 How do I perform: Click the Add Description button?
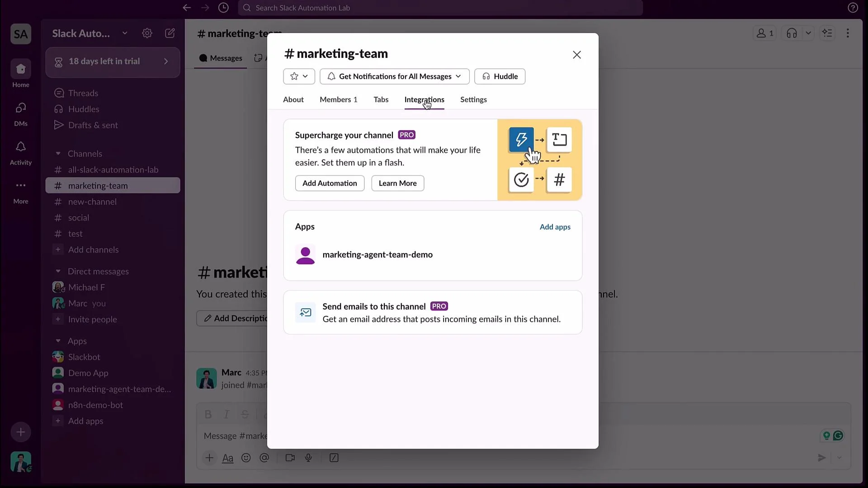coord(232,318)
